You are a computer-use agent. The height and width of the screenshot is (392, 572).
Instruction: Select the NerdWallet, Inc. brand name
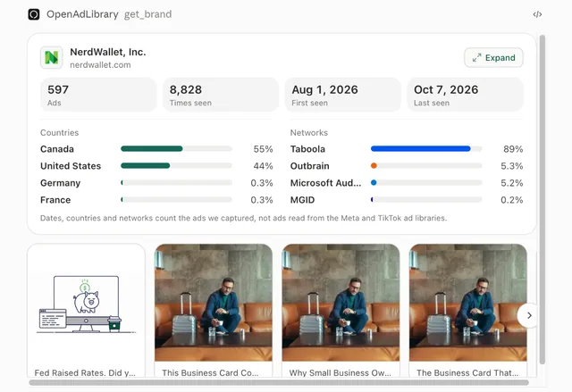pos(108,52)
